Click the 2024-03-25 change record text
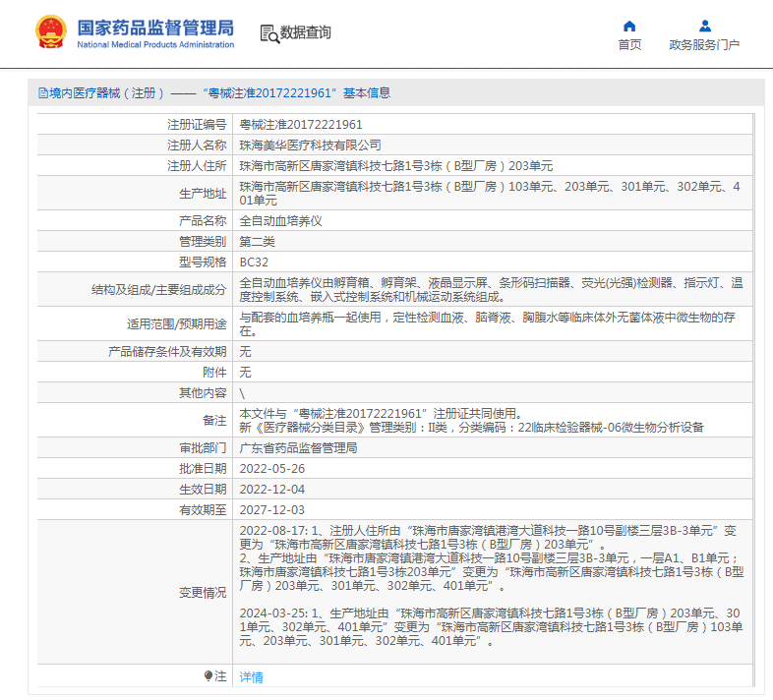 tap(491, 626)
